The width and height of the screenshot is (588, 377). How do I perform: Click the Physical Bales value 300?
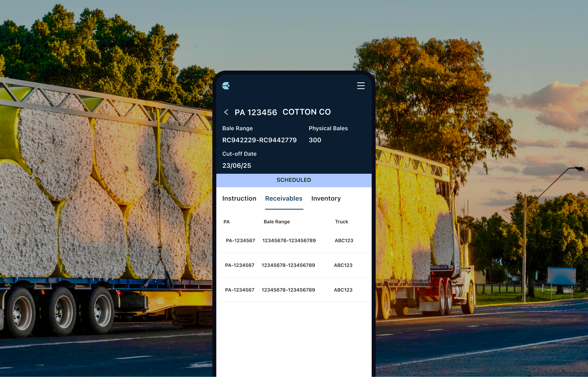(x=315, y=140)
